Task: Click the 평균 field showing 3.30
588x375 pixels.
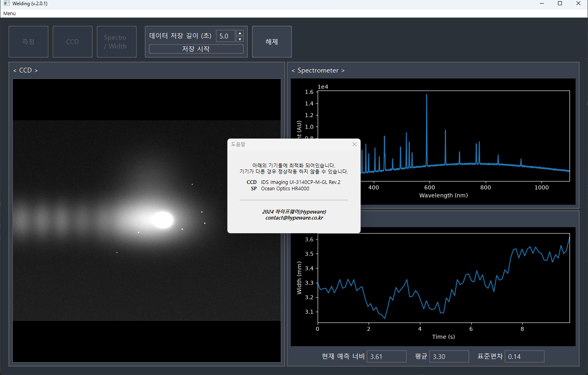Action: [449, 356]
